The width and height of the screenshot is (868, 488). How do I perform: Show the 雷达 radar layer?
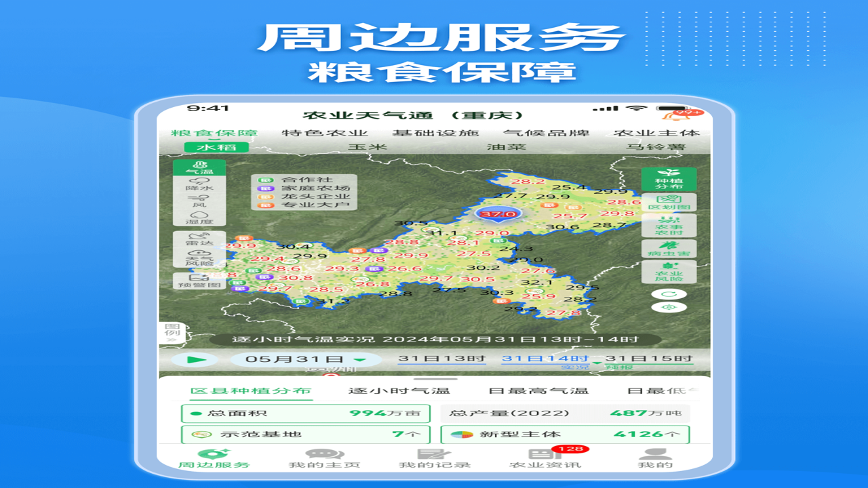200,240
